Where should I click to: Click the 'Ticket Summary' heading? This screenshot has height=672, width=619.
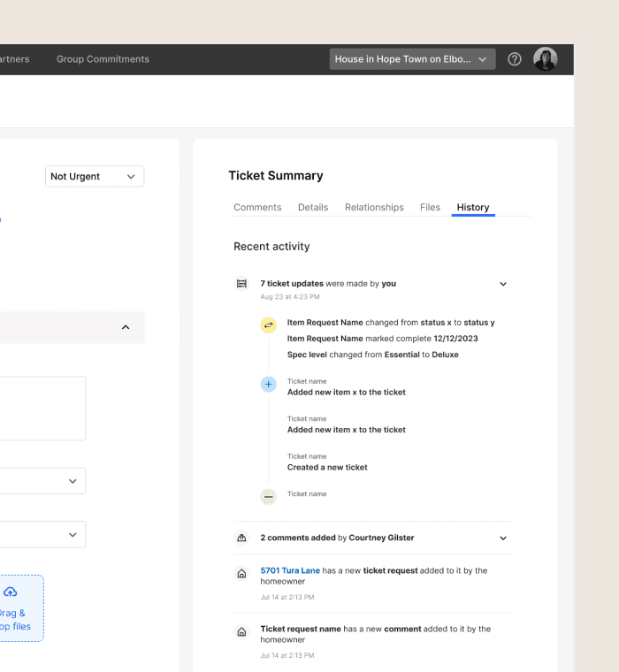pyautogui.click(x=276, y=176)
